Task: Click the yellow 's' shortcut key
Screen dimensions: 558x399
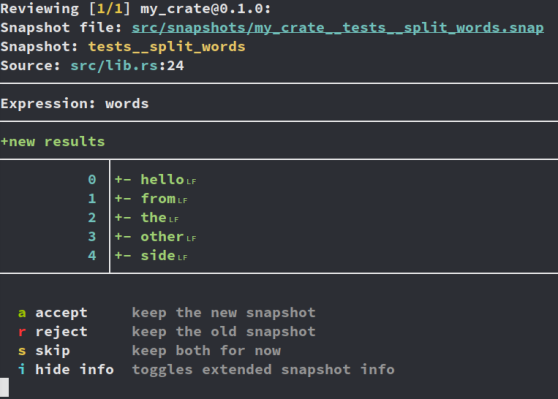Action: [22, 351]
